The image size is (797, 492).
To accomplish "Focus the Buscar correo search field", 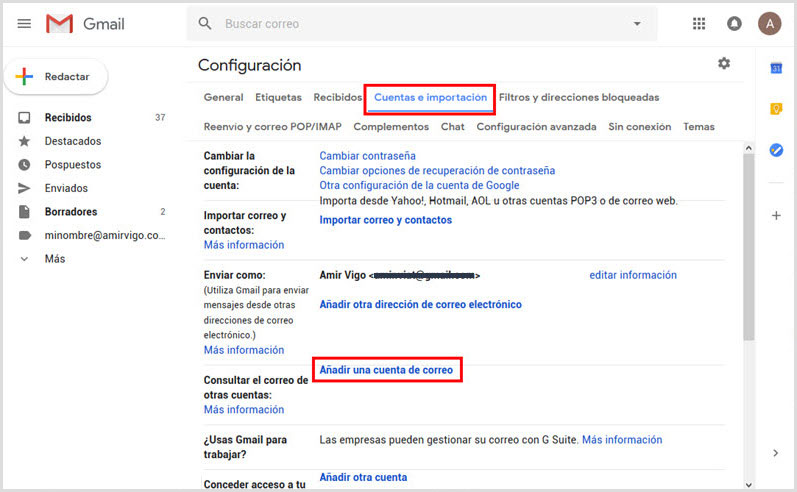I will (x=422, y=24).
